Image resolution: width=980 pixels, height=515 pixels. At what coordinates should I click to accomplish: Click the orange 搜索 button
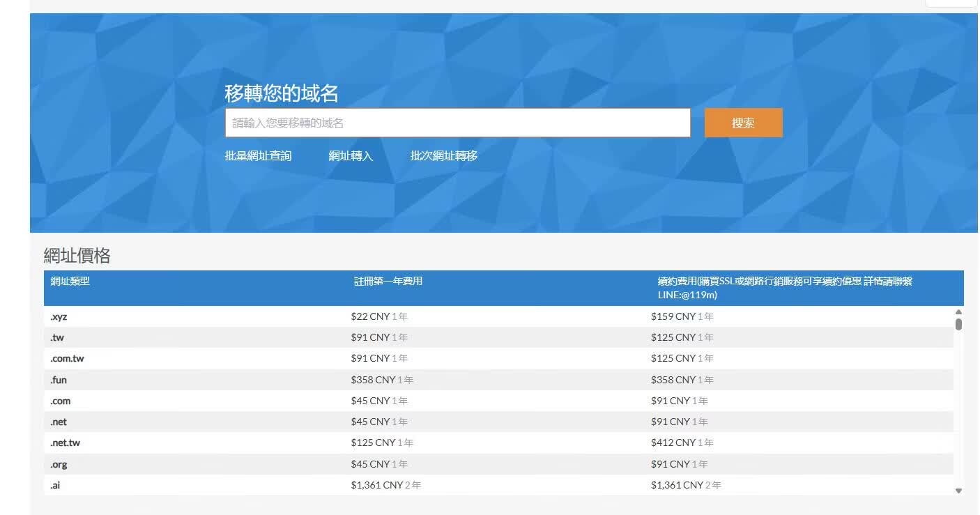[x=743, y=123]
